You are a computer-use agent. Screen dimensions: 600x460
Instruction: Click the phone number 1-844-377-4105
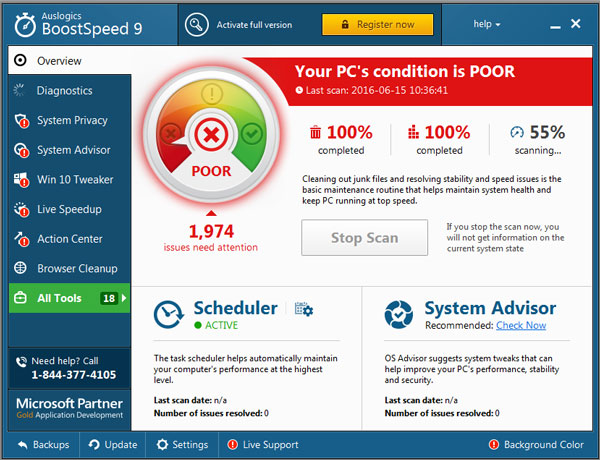(73, 375)
